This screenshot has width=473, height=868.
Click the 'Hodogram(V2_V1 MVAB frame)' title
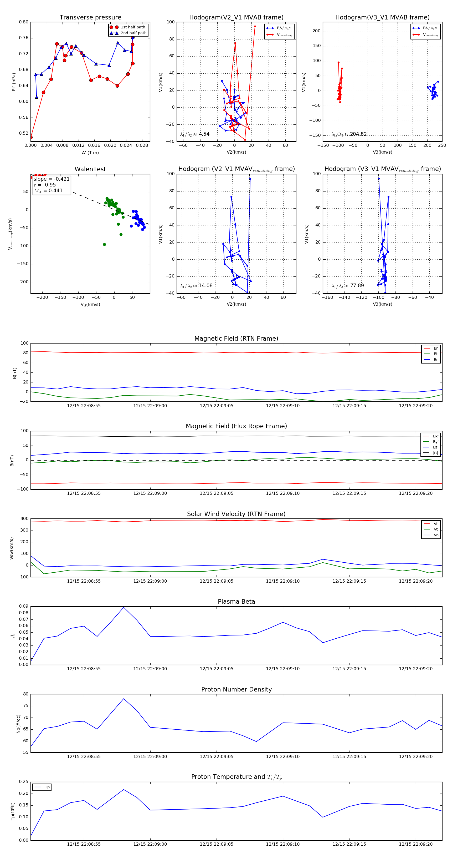[236, 18]
